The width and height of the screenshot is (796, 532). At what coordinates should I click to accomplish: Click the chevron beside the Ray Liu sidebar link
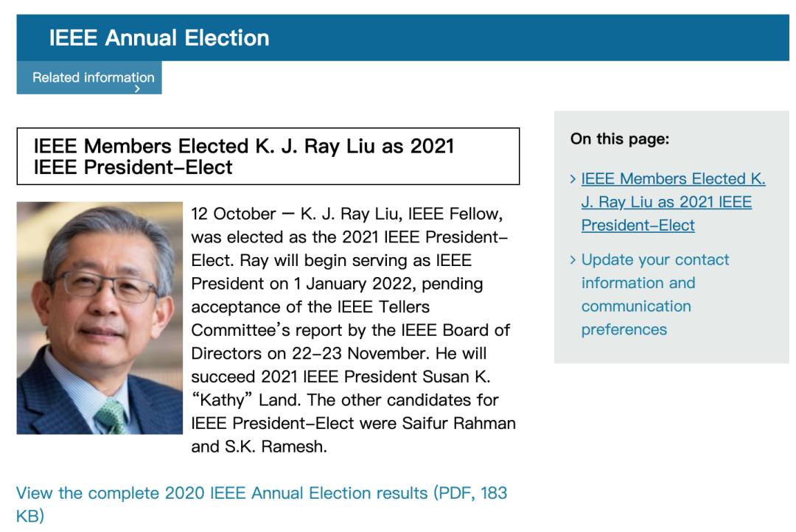click(573, 179)
